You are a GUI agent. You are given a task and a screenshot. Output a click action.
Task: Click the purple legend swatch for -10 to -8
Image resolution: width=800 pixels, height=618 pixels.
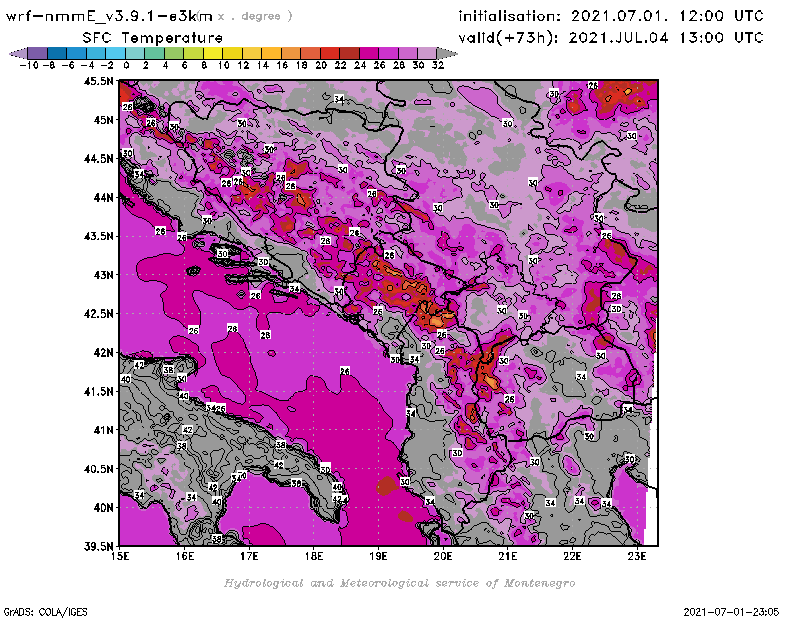pos(38,53)
